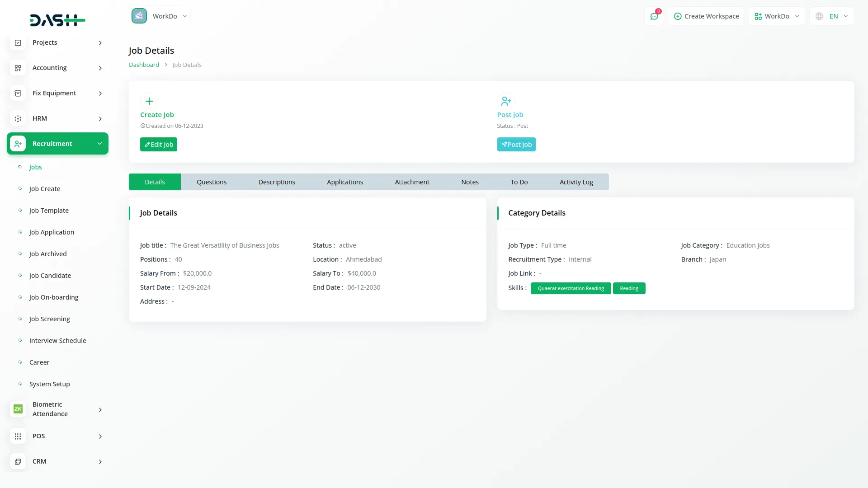Image resolution: width=868 pixels, height=488 pixels.
Task: Expand the POS menu chevron
Action: tap(100, 436)
